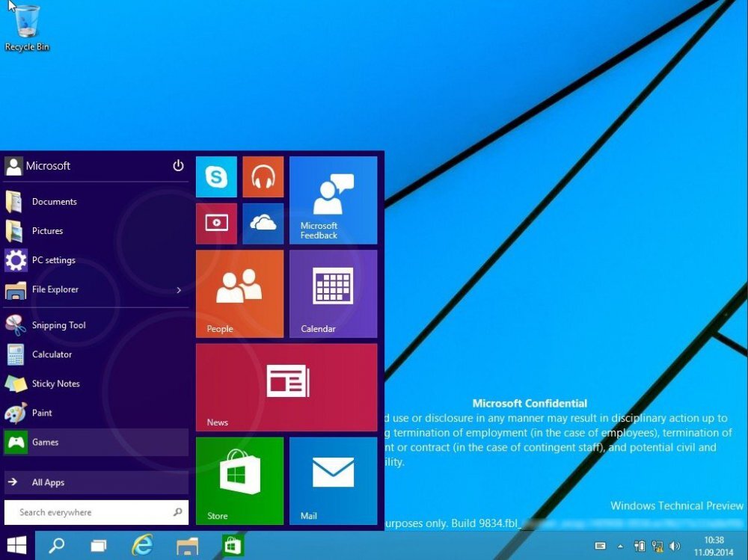Open the OneDrive cloud tile
Screen dimensions: 748x560
(x=263, y=223)
